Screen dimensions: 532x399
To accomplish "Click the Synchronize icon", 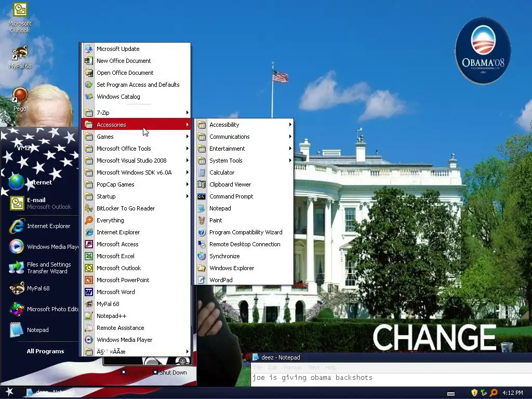I will click(202, 256).
